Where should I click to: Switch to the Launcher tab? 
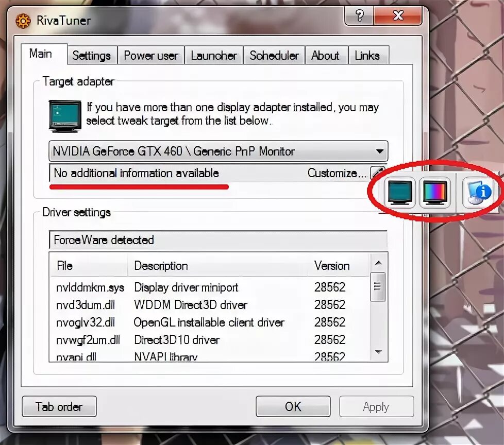pyautogui.click(x=214, y=56)
